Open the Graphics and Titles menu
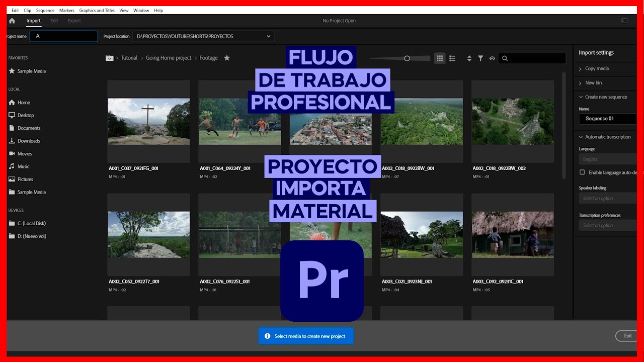Viewport: 644px width, 362px height. (97, 10)
